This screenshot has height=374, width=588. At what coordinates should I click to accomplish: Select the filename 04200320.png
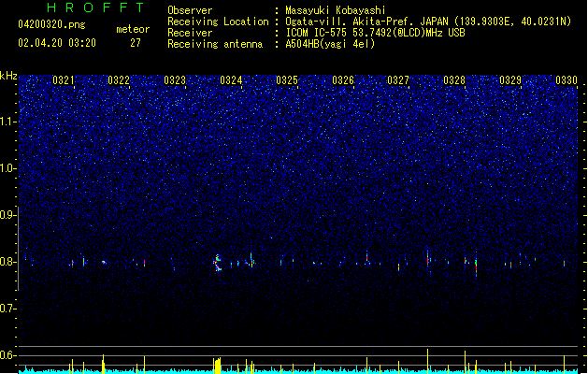click(x=51, y=24)
